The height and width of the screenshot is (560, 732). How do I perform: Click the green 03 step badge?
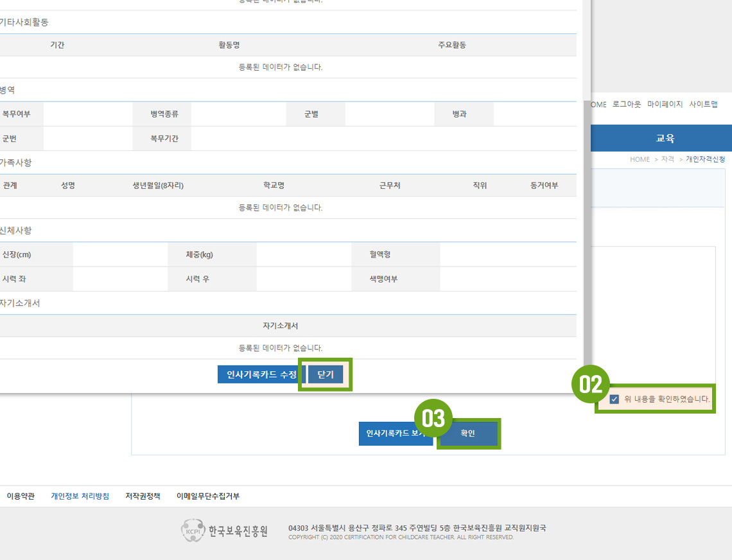click(433, 419)
